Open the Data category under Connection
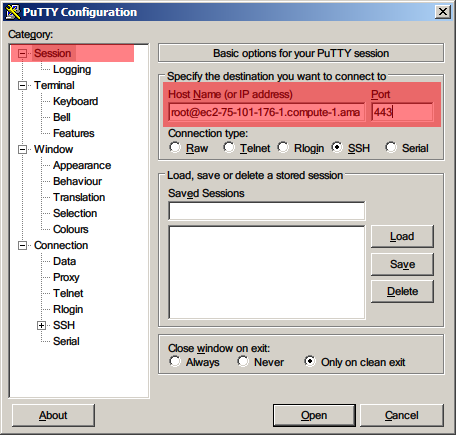 64,261
